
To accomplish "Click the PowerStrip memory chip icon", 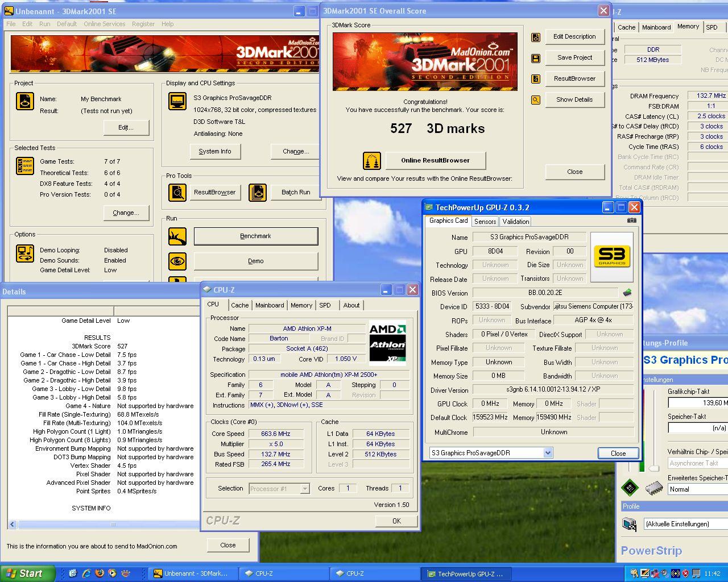I will pyautogui.click(x=654, y=488).
